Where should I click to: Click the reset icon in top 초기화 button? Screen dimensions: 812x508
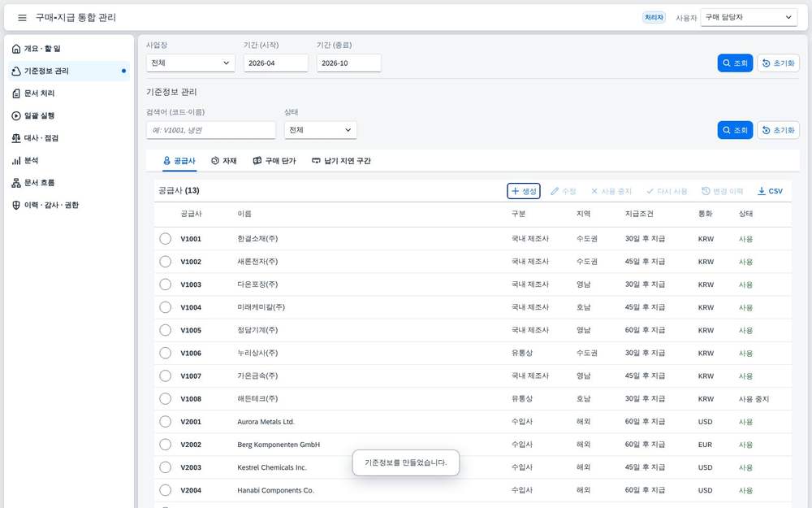766,63
